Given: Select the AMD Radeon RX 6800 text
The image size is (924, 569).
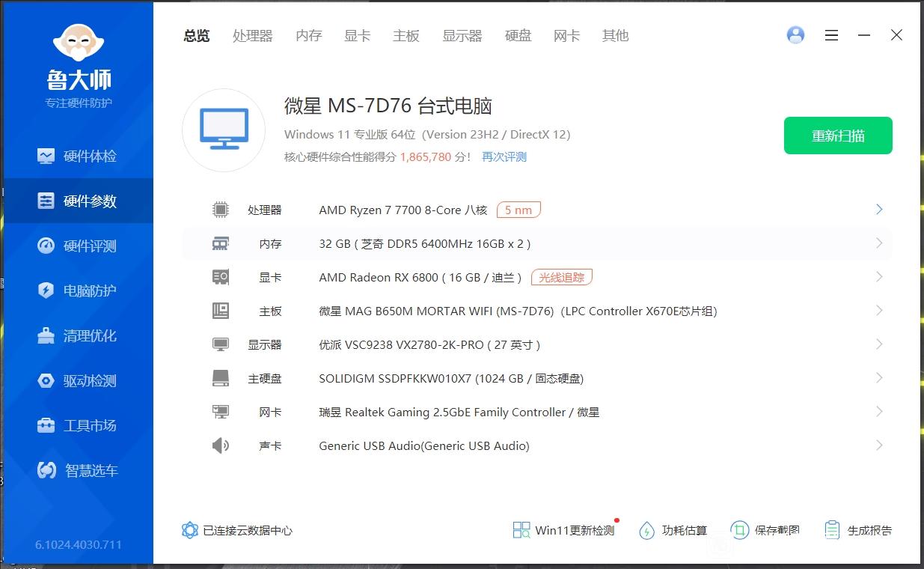Looking at the screenshot, I should [420, 278].
